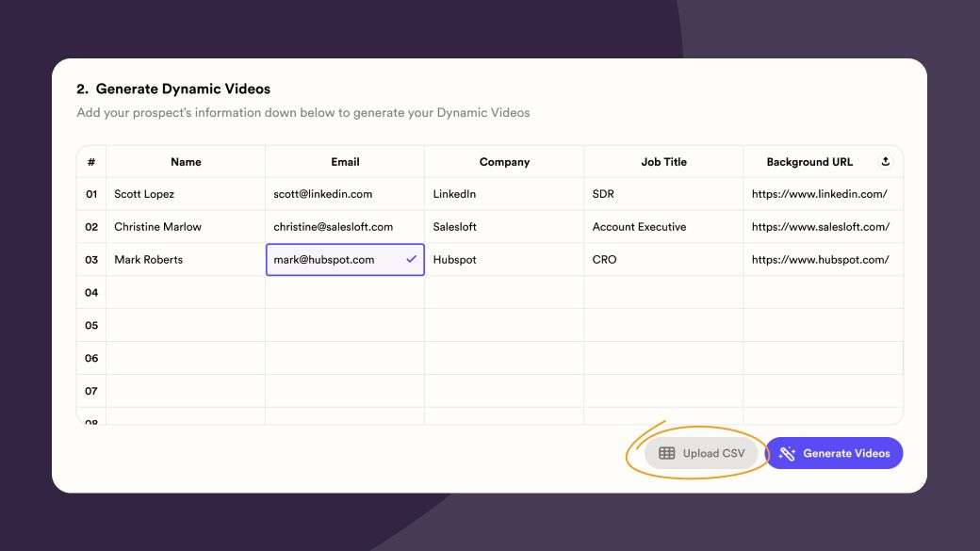
Task: Click the Account Executive job title cell
Action: tap(663, 227)
